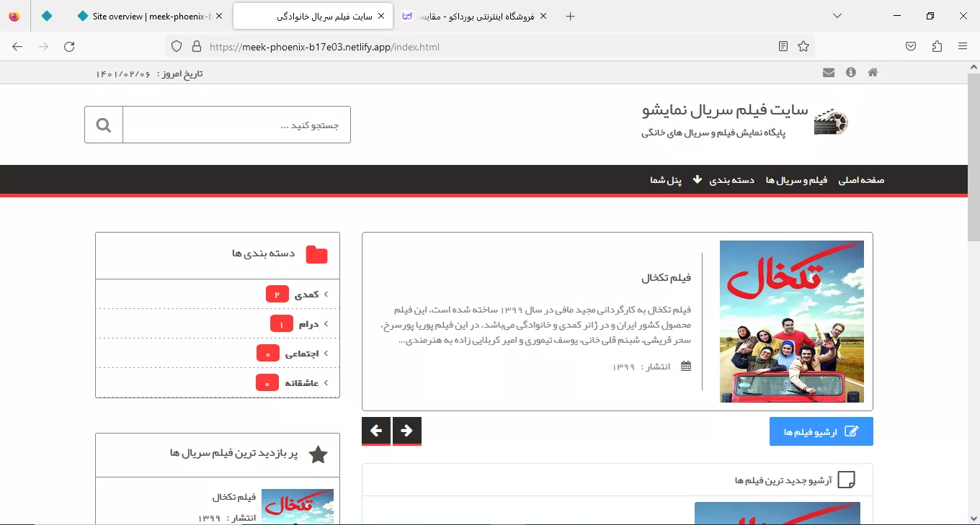This screenshot has width=980, height=525.
Task: Open Firefox application hamburger menu
Action: [963, 47]
